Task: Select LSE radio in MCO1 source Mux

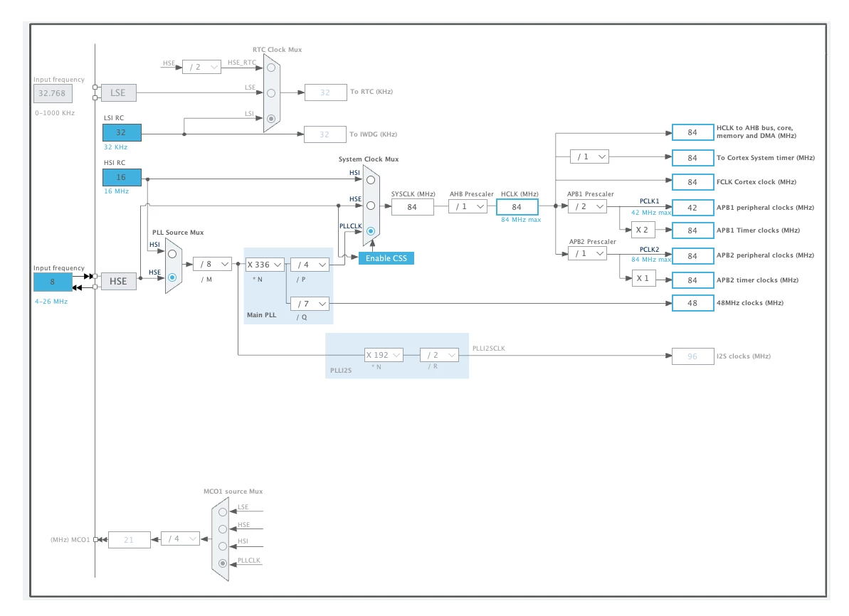Action: click(x=223, y=511)
